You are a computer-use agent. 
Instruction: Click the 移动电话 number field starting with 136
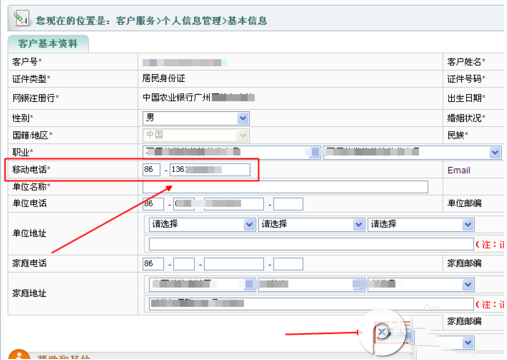click(210, 170)
